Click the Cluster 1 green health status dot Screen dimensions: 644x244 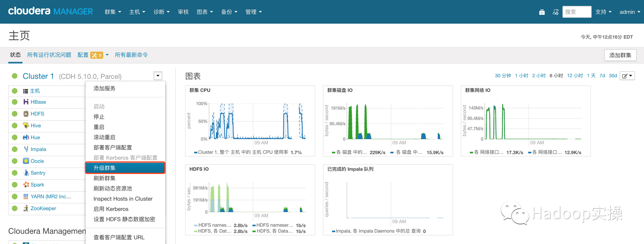(15, 76)
